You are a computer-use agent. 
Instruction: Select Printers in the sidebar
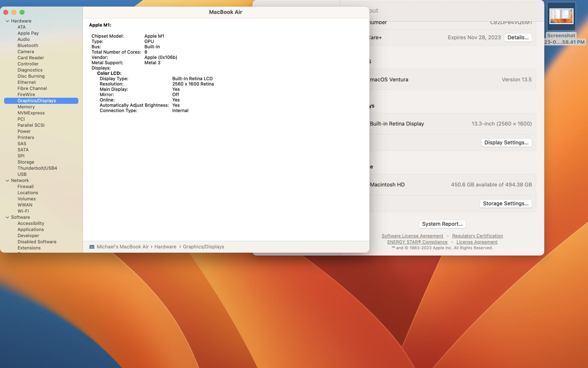tap(26, 138)
